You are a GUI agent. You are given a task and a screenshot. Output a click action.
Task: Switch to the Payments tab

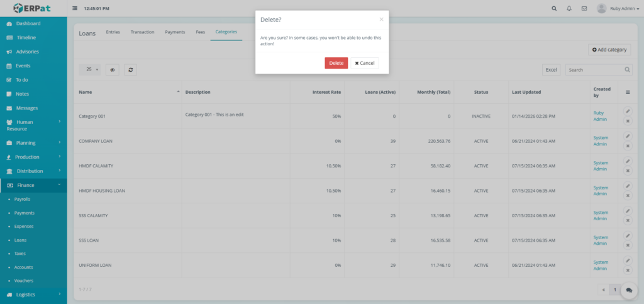tap(175, 31)
